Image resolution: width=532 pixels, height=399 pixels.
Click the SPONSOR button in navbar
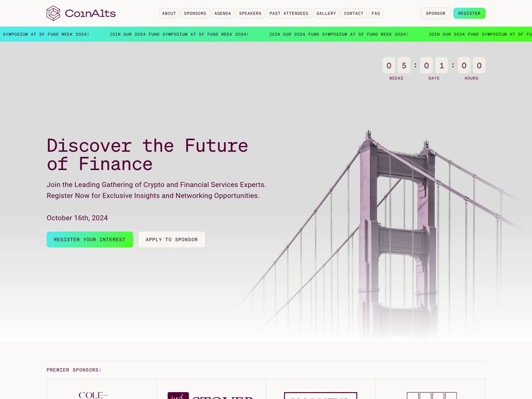(436, 13)
